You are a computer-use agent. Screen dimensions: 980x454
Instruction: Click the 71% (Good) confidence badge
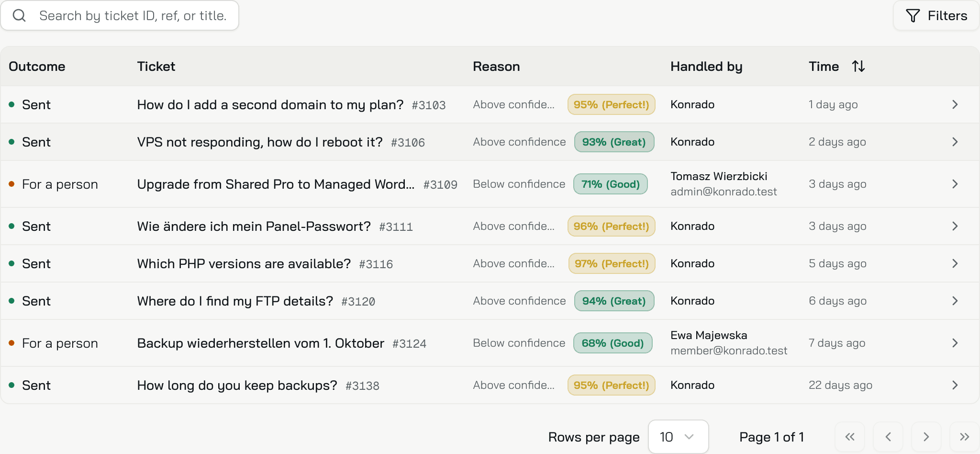[x=611, y=184]
